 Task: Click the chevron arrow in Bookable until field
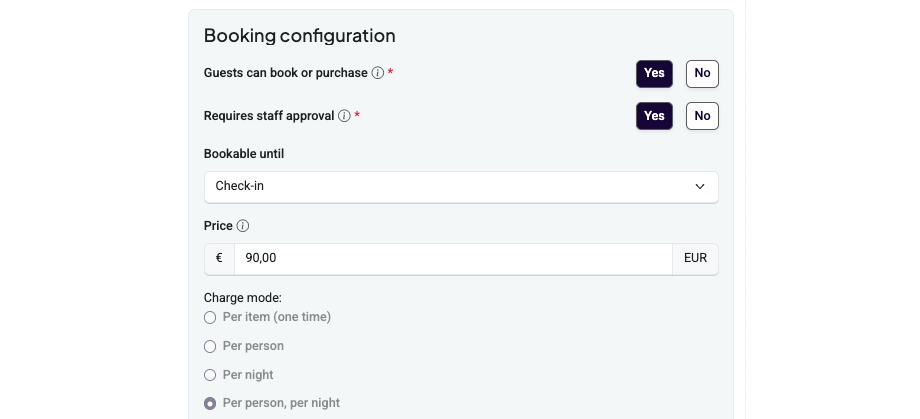coord(699,187)
